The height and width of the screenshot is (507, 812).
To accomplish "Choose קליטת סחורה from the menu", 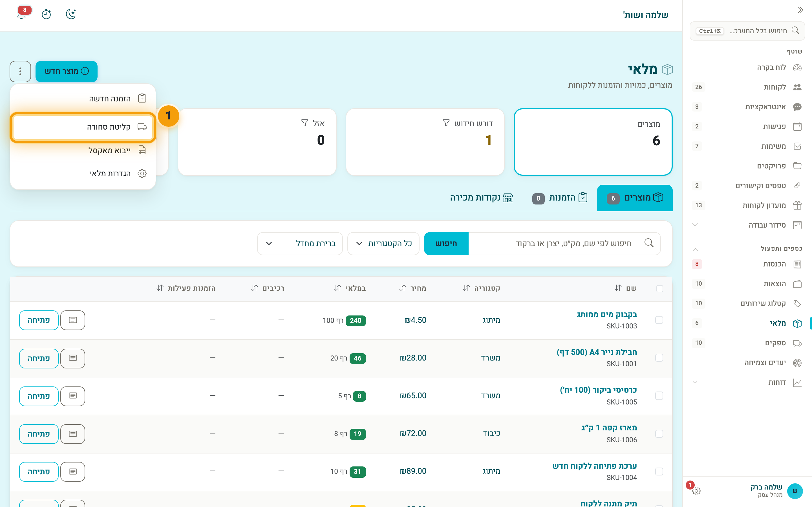I will point(83,127).
